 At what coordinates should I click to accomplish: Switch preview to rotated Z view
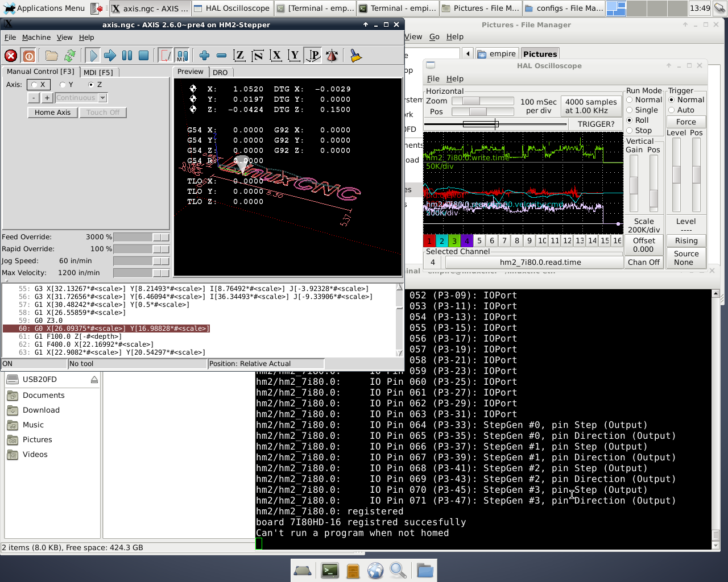tap(258, 56)
